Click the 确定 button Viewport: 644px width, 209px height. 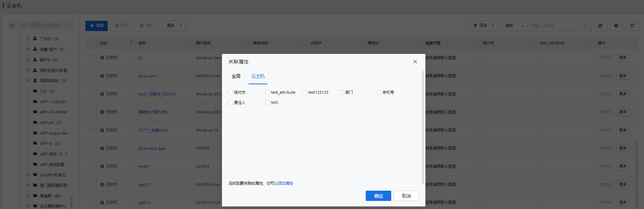coord(378,196)
